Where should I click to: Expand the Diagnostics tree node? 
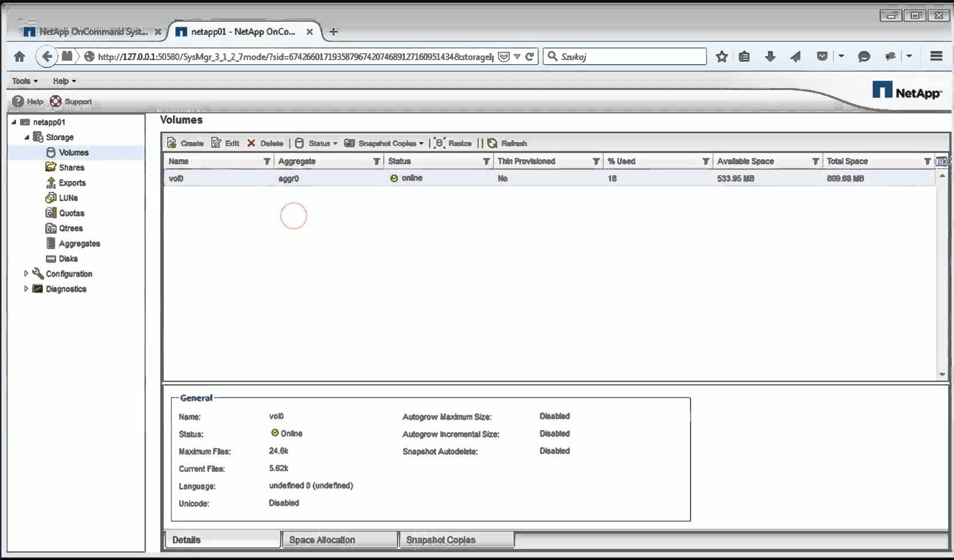[26, 289]
